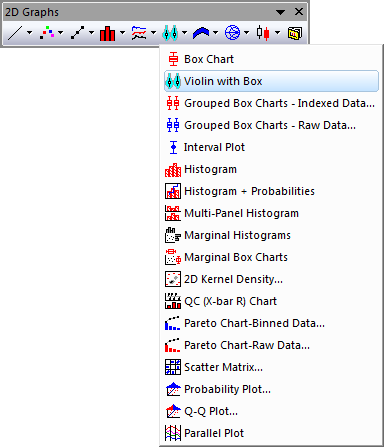
Task: Select the Area plot toolbar icon
Action: 201,33
